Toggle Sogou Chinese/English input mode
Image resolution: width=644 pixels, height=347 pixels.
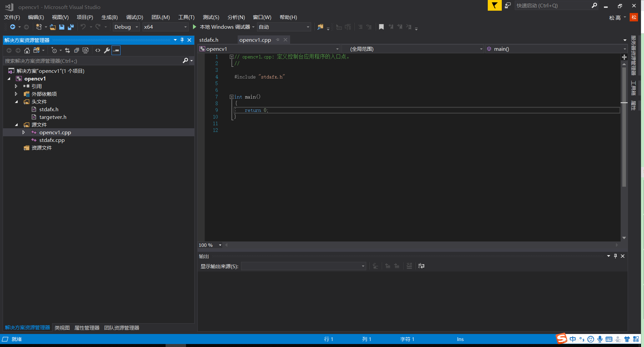tap(573, 339)
